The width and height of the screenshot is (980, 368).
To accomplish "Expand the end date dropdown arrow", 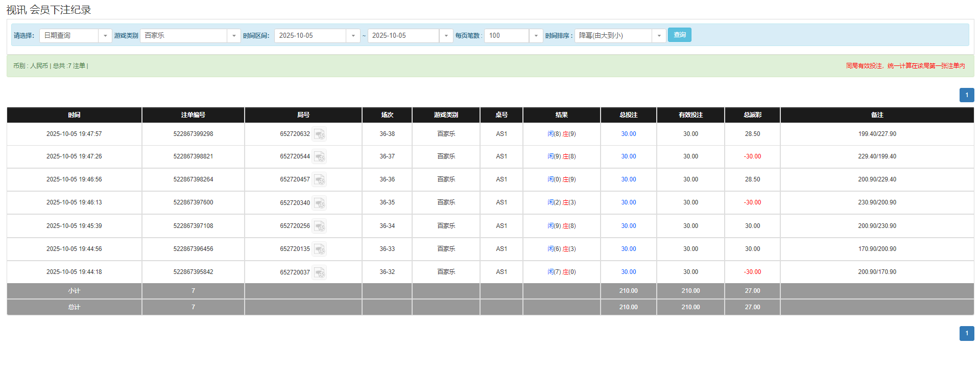I will tap(446, 36).
